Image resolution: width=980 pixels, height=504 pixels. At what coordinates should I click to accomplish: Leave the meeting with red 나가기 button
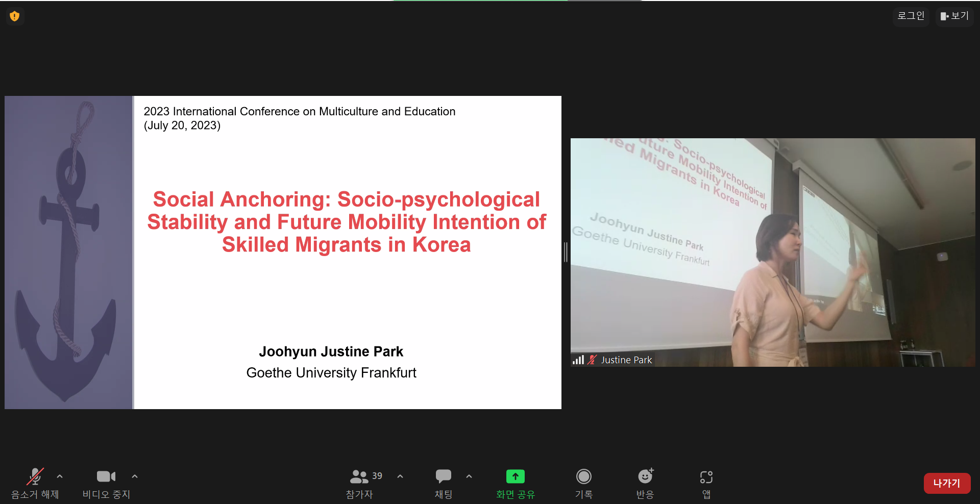tap(947, 483)
